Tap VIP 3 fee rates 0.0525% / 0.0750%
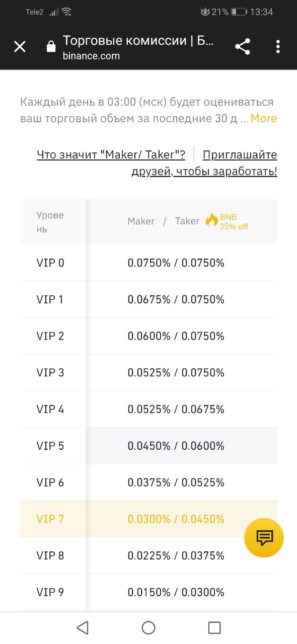This screenshot has width=297, height=644. 176,373
